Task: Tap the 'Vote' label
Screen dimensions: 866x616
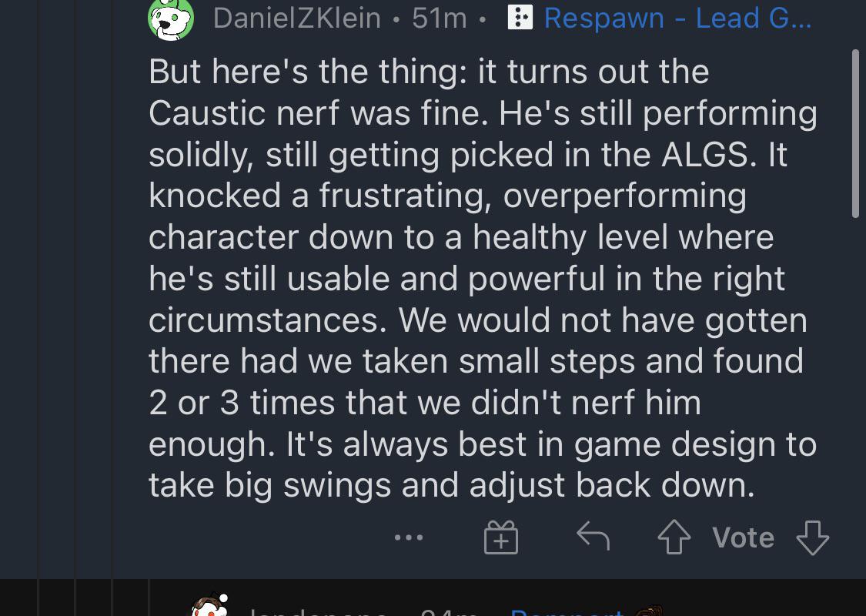Action: click(742, 537)
